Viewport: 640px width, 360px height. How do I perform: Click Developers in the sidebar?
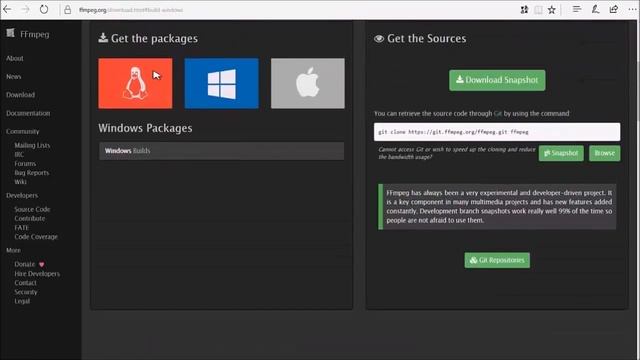coord(22,196)
